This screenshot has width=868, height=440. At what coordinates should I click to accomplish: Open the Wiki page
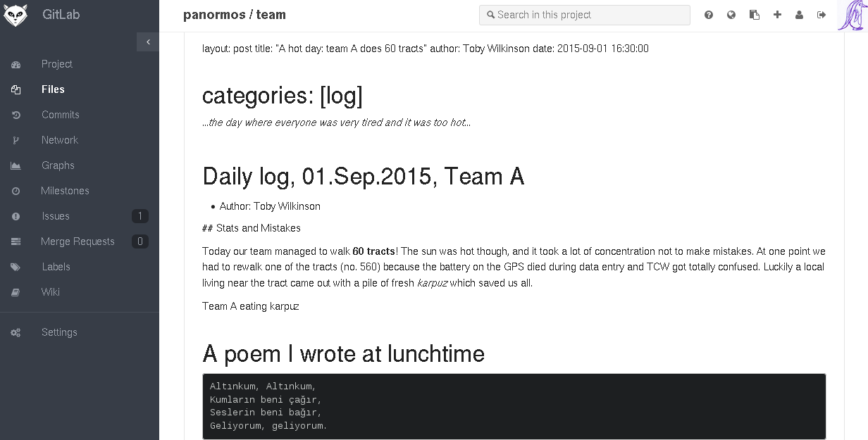[x=51, y=292]
